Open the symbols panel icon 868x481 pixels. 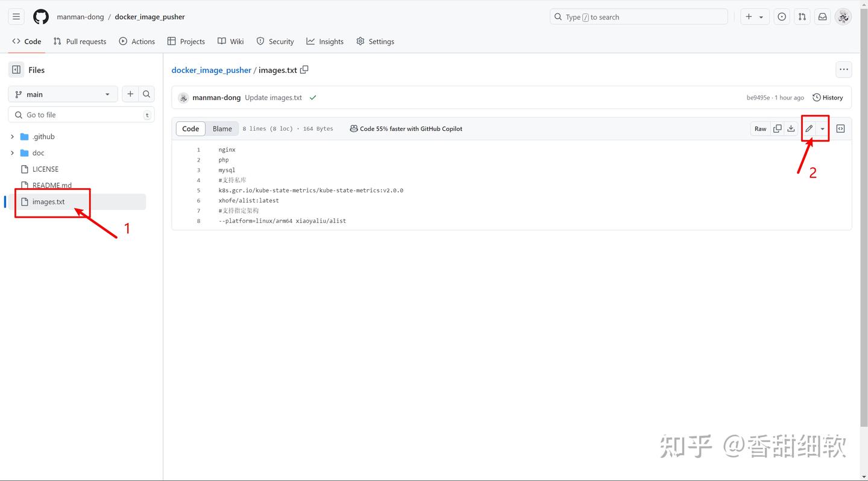(840, 128)
